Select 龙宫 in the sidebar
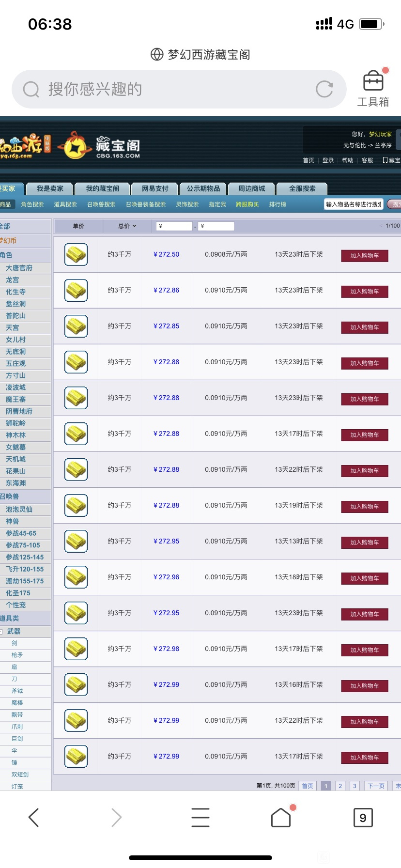The height and width of the screenshot is (868, 401). coord(13,280)
